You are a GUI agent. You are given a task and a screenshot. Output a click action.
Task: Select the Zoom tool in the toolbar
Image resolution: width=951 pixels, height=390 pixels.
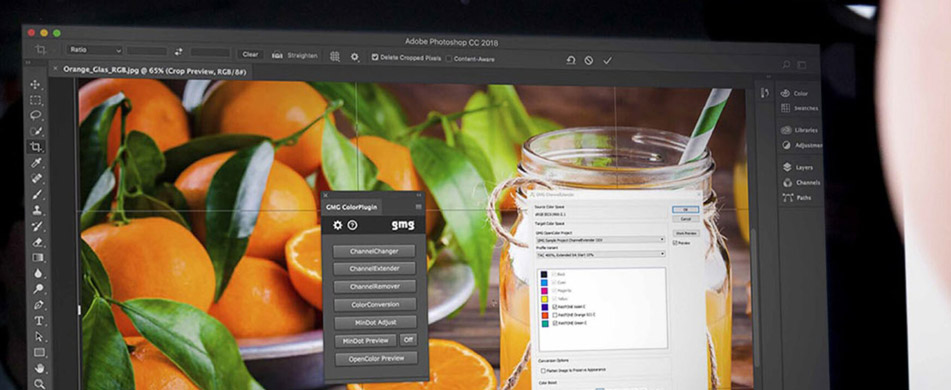39,383
